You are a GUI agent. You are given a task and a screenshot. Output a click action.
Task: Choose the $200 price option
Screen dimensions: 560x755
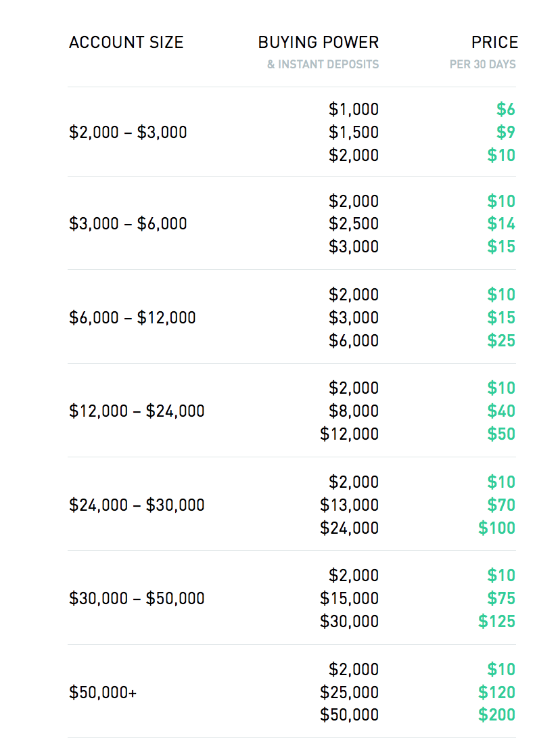pyautogui.click(x=496, y=714)
